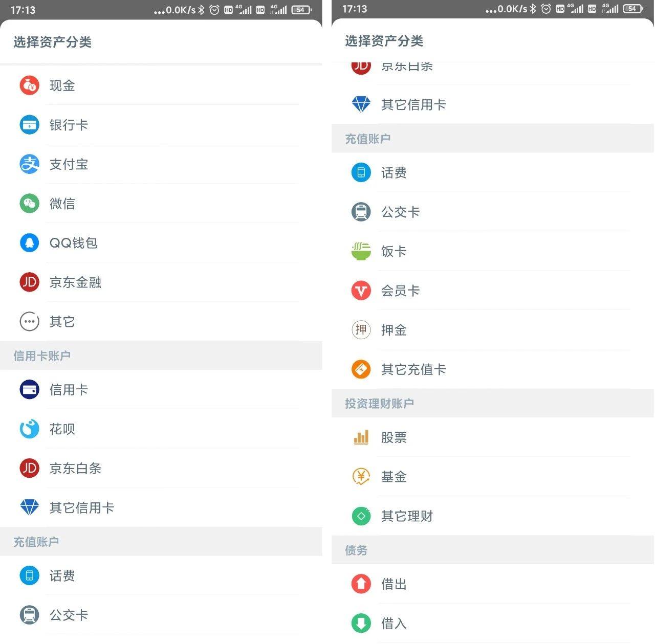The width and height of the screenshot is (655, 644).
Task: Select the 现金 cash icon
Action: pyautogui.click(x=30, y=85)
